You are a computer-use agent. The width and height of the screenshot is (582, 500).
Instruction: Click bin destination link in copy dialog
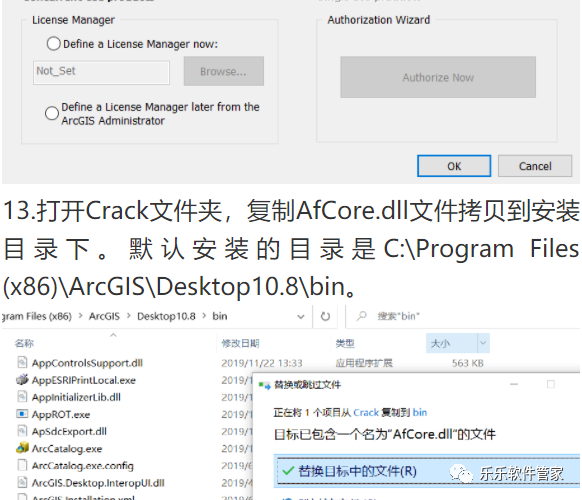(x=420, y=412)
